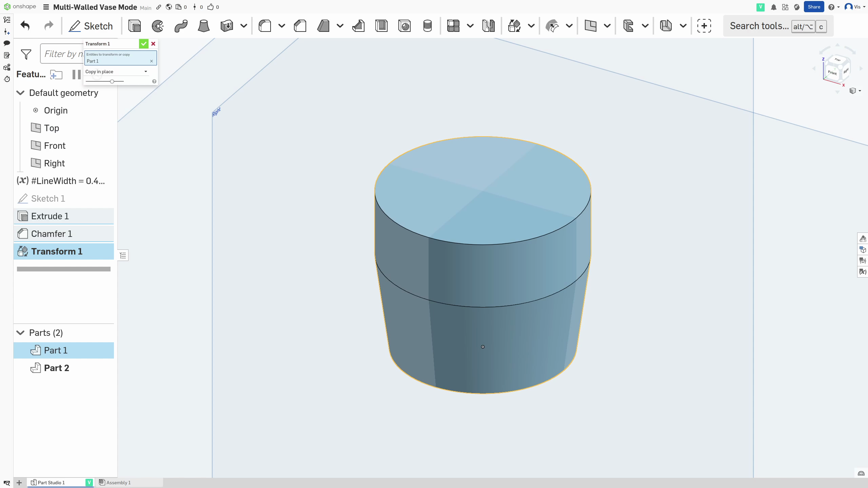
Task: Pause feature regeneration with rollback pause icon
Action: point(76,74)
